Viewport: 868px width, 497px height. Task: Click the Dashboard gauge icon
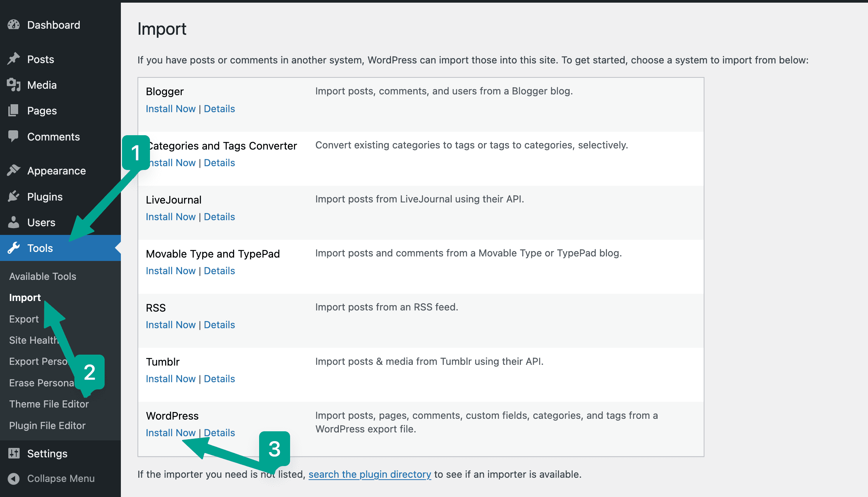[x=14, y=25]
